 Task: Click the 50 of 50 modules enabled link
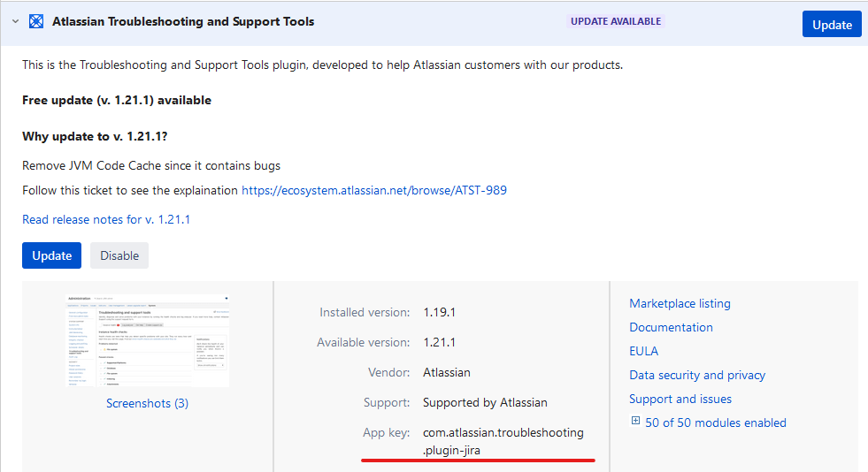(715, 423)
